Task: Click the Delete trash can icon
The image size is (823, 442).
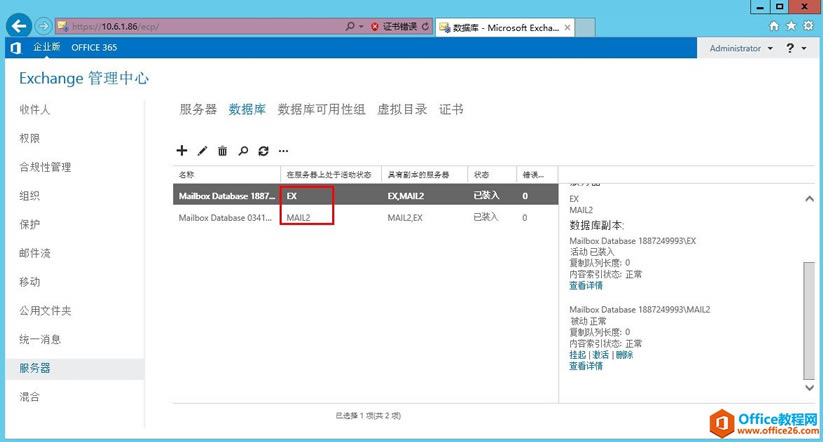Action: [222, 151]
